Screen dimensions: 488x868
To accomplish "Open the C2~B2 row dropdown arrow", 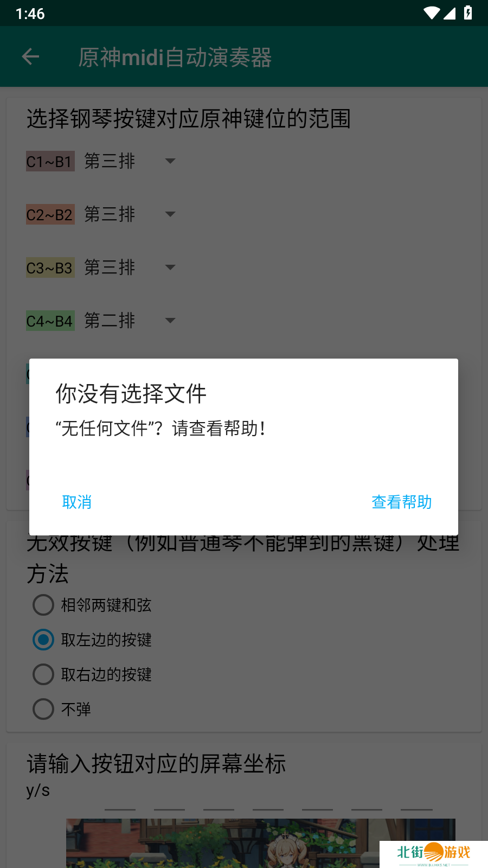I will [170, 214].
